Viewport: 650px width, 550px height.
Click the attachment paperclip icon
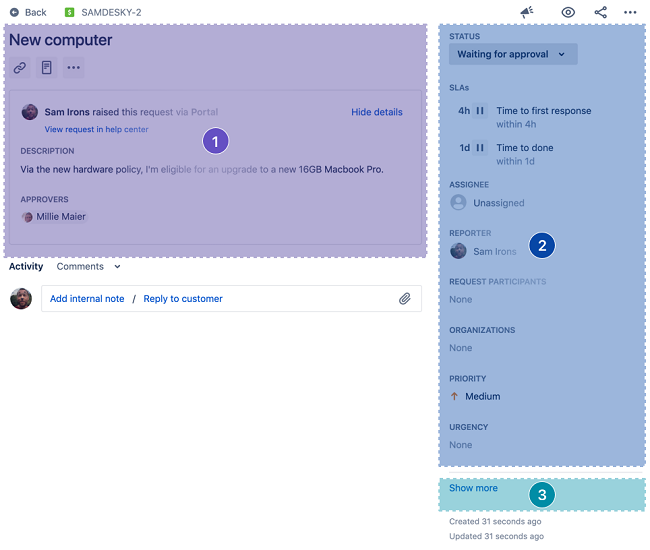[x=405, y=298]
